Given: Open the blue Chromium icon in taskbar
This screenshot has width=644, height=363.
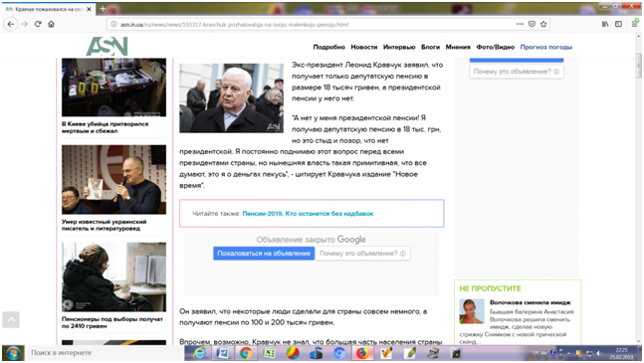Looking at the screenshot, I should tap(339, 353).
